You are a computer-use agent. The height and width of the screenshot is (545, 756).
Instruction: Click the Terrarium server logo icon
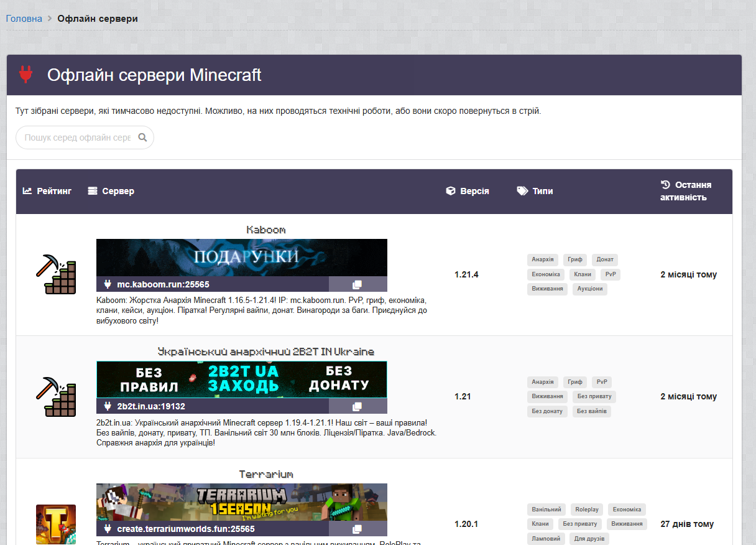[56, 524]
